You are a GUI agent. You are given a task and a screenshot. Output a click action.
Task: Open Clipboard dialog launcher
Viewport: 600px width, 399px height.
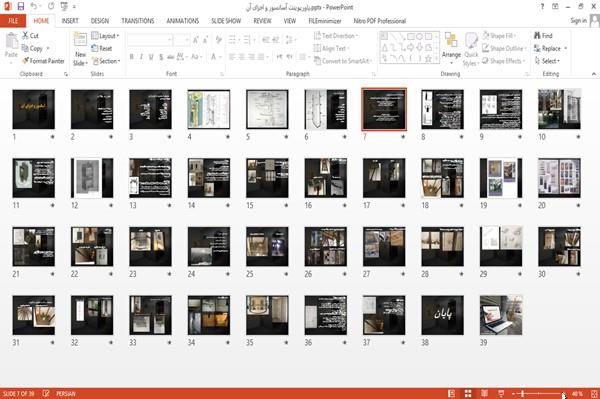coord(66,74)
